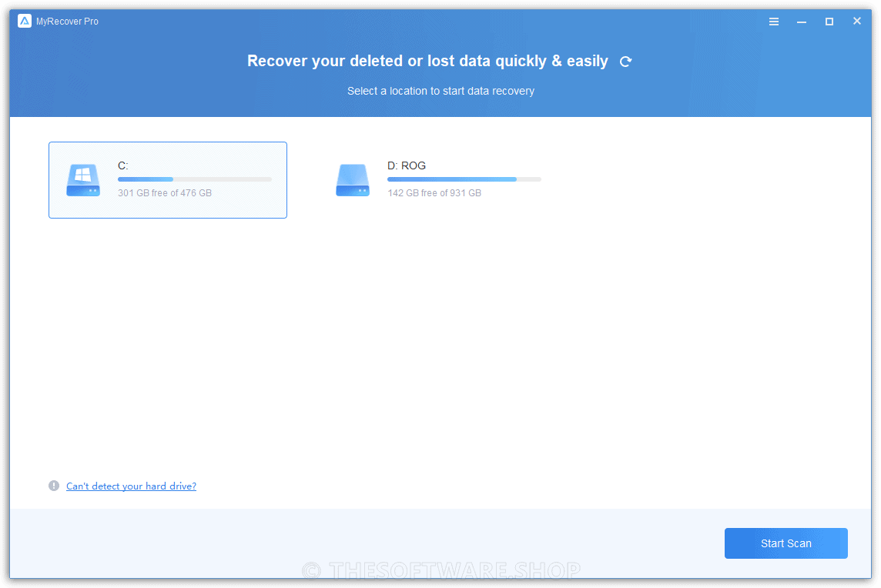
Task: Click the "Recover your deleted or lost data" heading
Action: pos(427,61)
